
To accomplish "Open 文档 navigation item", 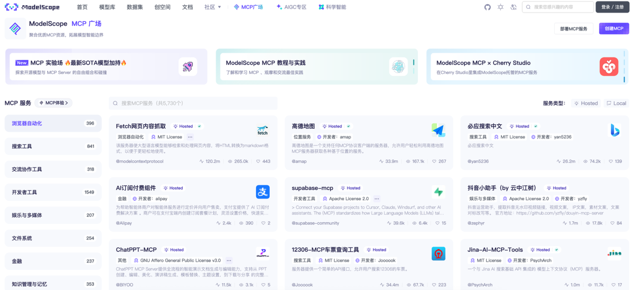I will (x=187, y=7).
